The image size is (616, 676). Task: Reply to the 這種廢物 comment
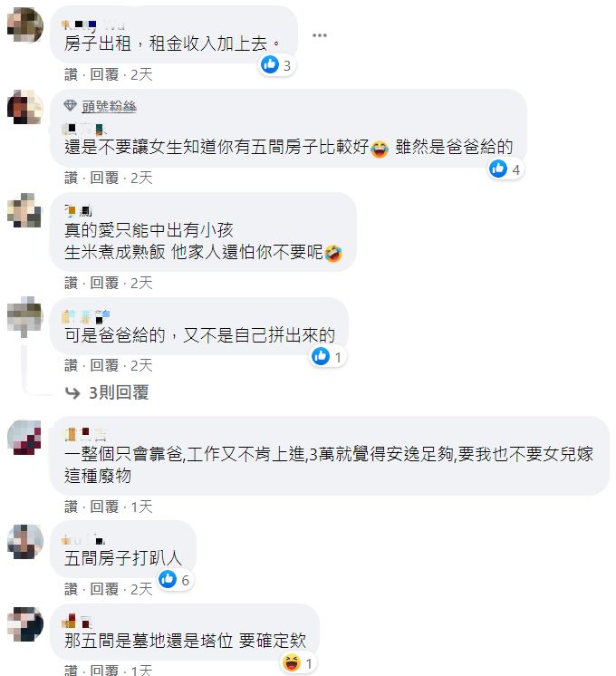point(104,507)
